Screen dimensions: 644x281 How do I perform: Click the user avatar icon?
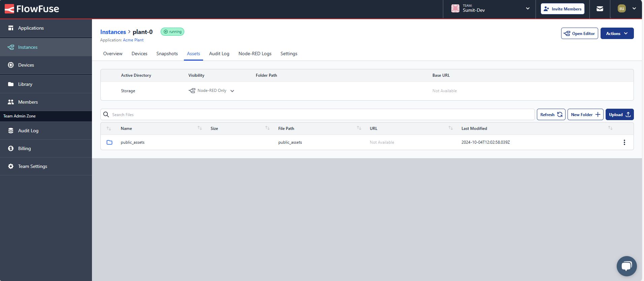[x=622, y=9]
